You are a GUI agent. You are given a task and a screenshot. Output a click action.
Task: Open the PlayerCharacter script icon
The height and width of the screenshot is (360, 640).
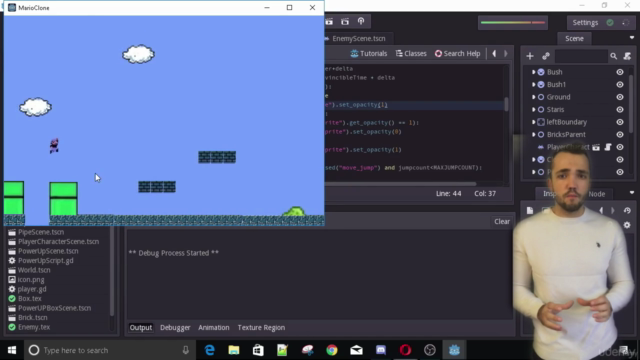(608, 147)
